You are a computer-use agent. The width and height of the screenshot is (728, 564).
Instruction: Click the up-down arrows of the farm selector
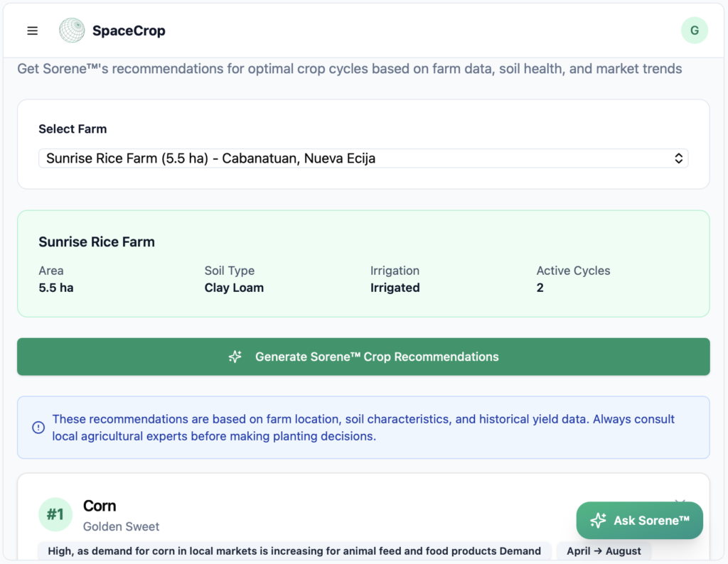click(x=678, y=158)
